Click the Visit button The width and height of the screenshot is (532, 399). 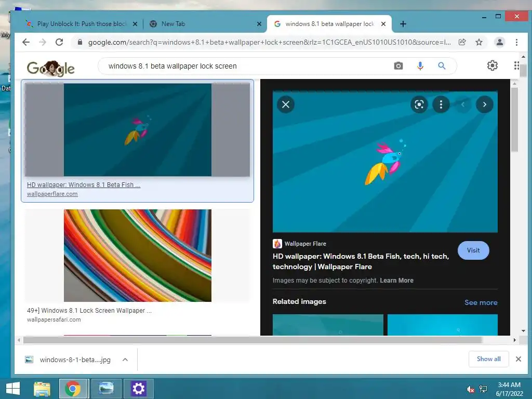[x=473, y=250]
